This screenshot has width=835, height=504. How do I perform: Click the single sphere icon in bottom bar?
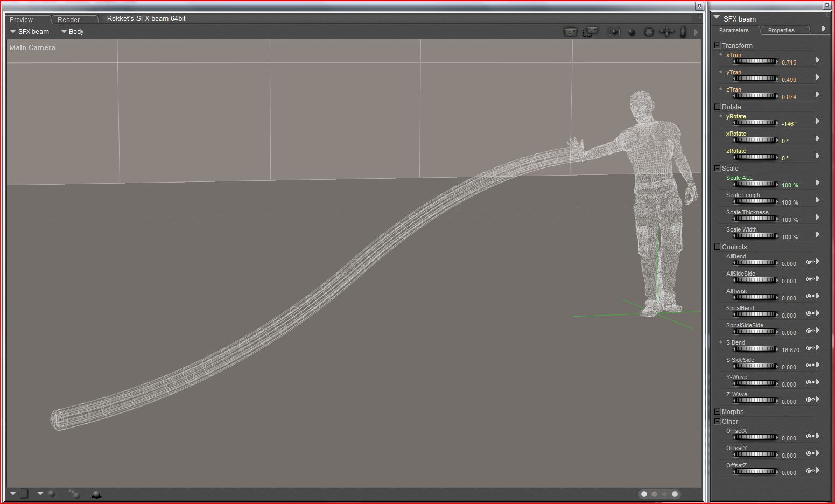click(52, 494)
